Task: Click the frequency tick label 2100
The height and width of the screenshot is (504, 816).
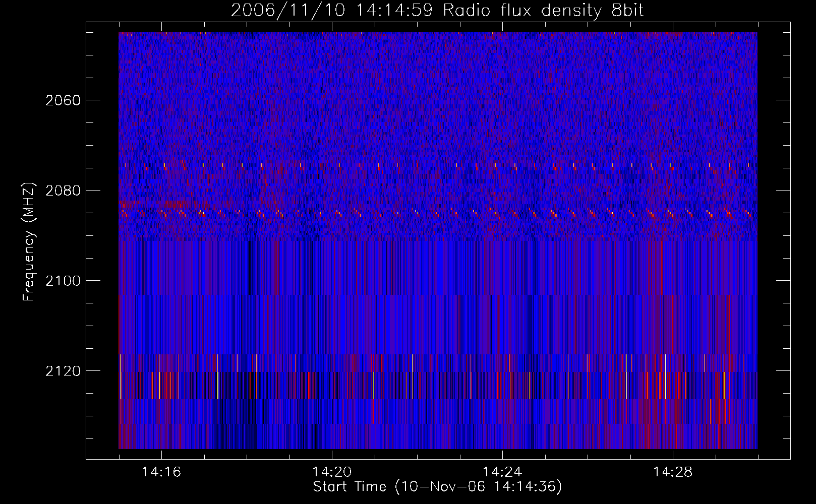Action: point(63,281)
